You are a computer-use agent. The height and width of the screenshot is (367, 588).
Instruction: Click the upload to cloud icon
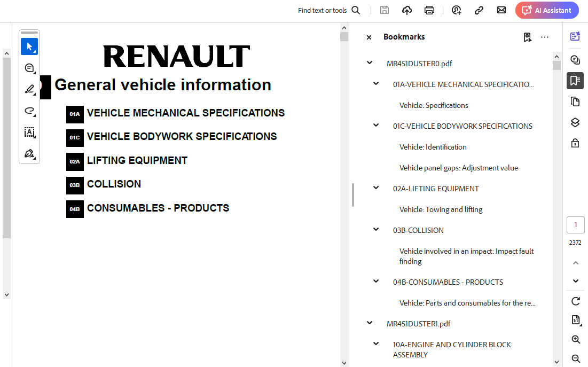point(407,10)
